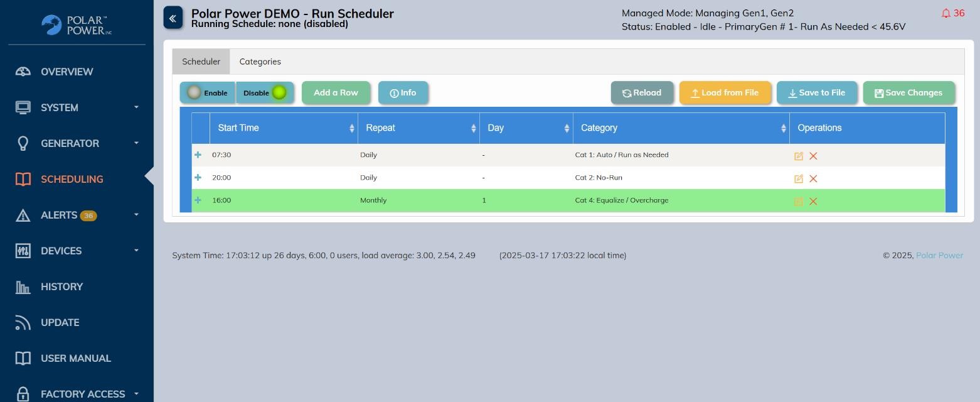
Task: Collapse sidebar with double-chevron icon
Action: click(x=173, y=18)
